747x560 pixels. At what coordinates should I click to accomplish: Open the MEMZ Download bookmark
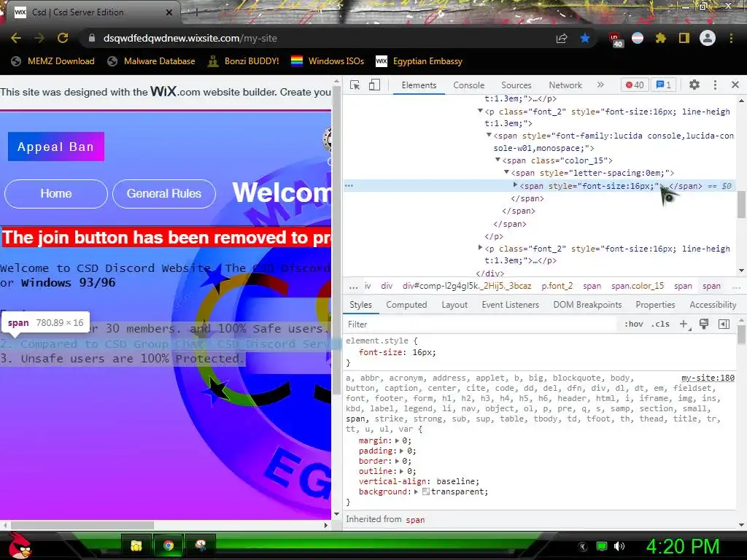pos(53,61)
